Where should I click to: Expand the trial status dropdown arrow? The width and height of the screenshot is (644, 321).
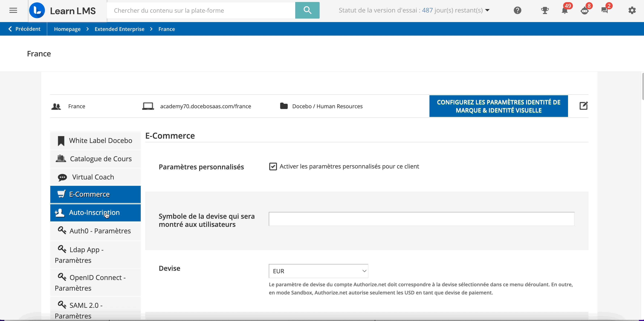487,10
